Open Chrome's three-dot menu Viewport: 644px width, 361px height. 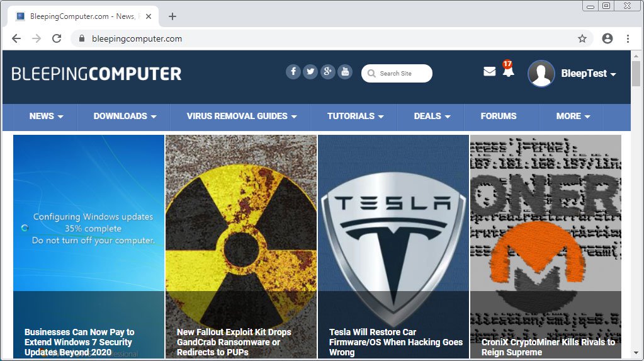[628, 38]
